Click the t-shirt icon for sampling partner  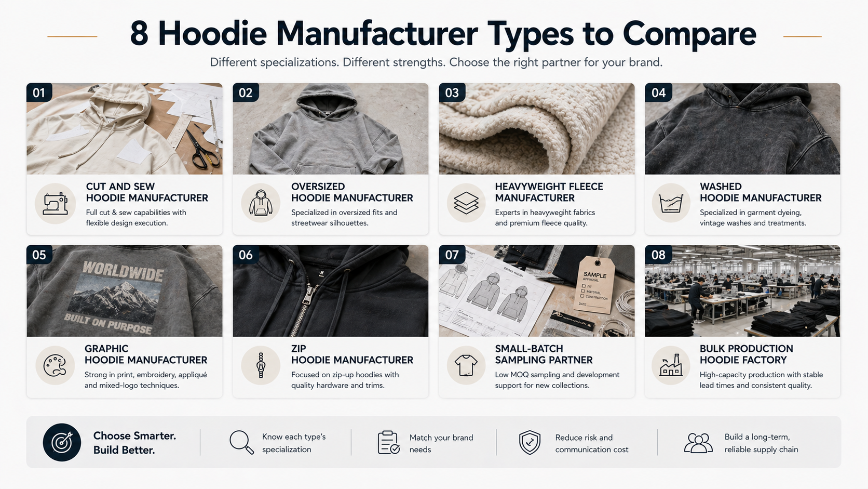pyautogui.click(x=466, y=365)
